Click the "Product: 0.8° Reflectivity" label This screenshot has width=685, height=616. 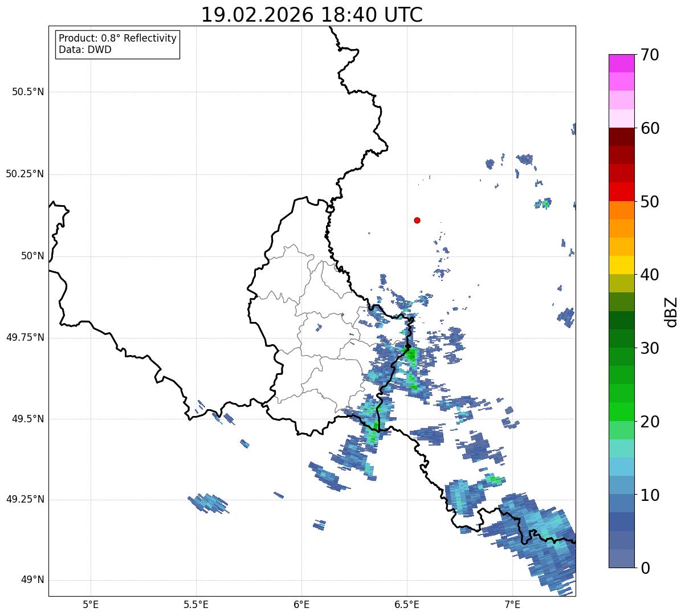[118, 38]
